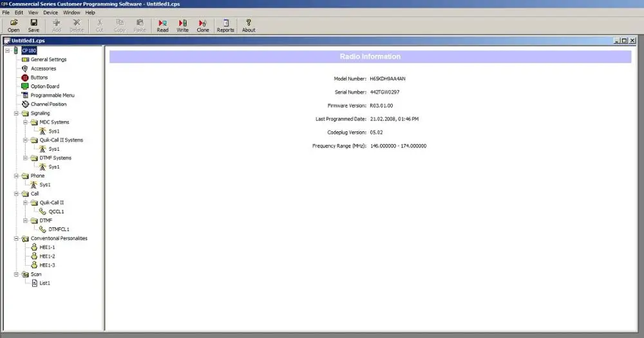The width and height of the screenshot is (644, 338).
Task: Click the green Option Board icon
Action: pos(25,86)
